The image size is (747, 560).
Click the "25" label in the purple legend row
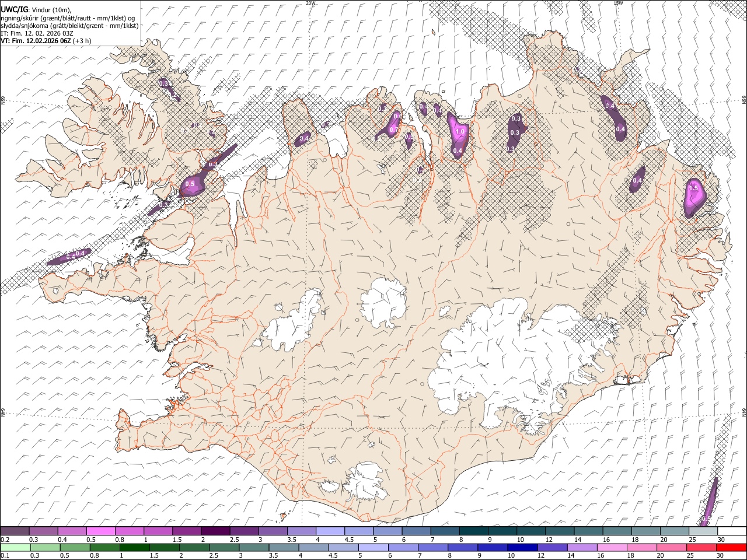(692, 540)
